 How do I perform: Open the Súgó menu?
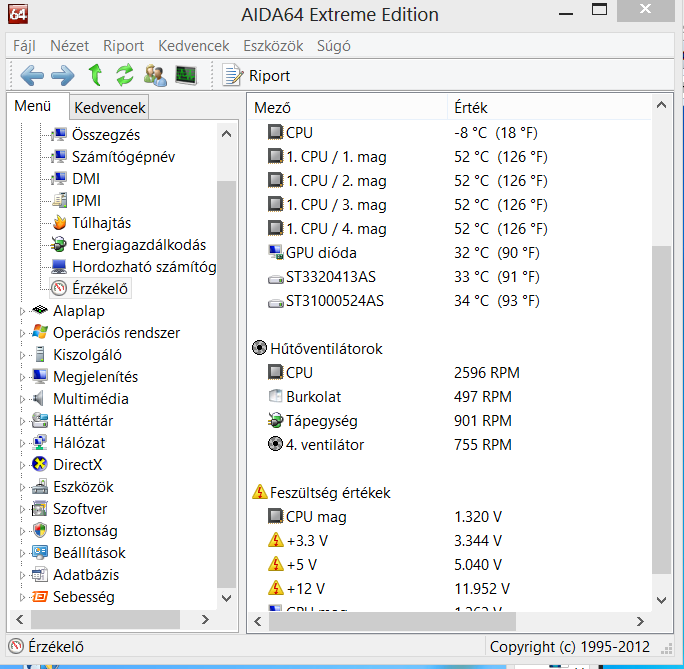(334, 46)
